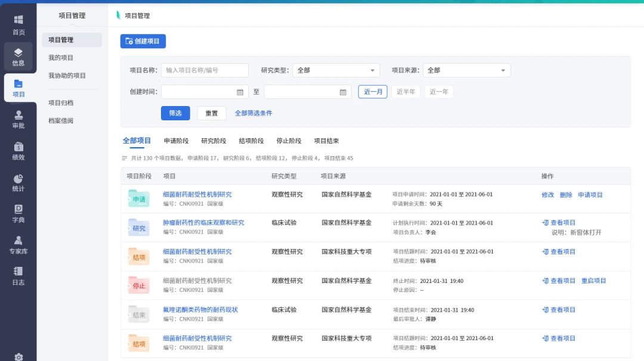The image size is (644, 361).
Task: Select the 近一月 time range
Action: (373, 92)
